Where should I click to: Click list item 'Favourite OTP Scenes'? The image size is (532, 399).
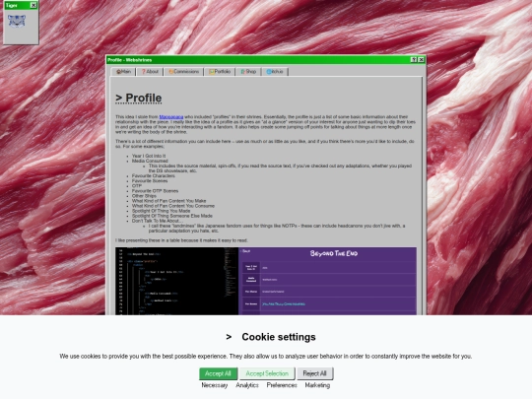pyautogui.click(x=155, y=191)
